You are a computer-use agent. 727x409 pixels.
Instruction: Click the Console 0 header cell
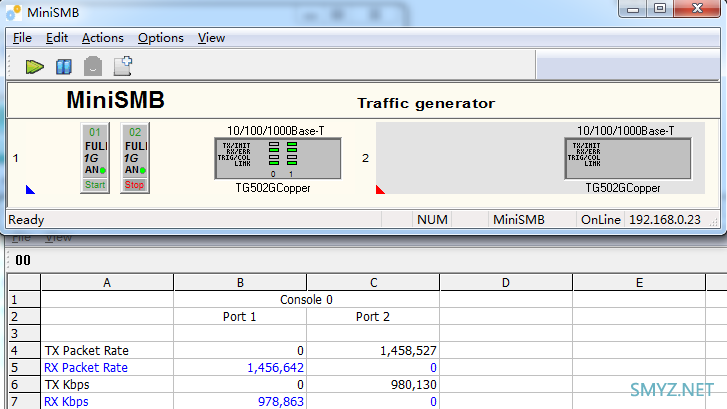pos(306,300)
